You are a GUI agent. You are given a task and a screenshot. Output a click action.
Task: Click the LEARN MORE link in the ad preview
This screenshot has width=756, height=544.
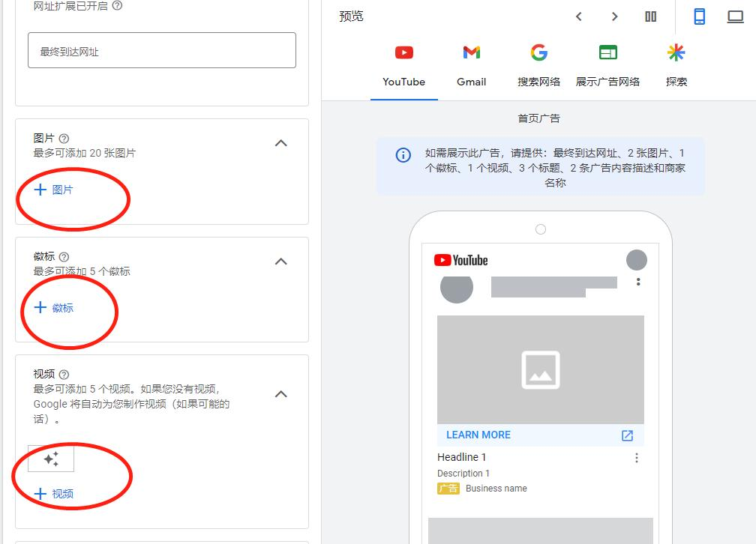(478, 435)
